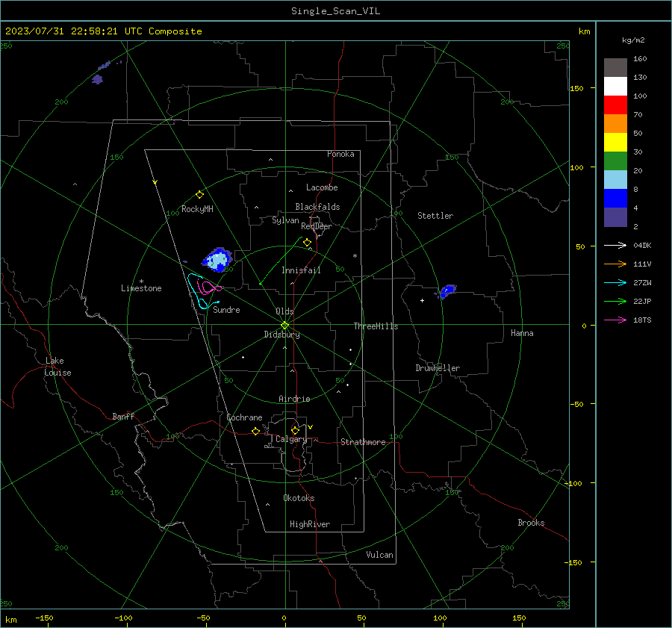The height and width of the screenshot is (628, 672).
Task: Click the 2023/07/31 22:58:21 UTC Composite timestamp
Action: pyautogui.click(x=103, y=31)
